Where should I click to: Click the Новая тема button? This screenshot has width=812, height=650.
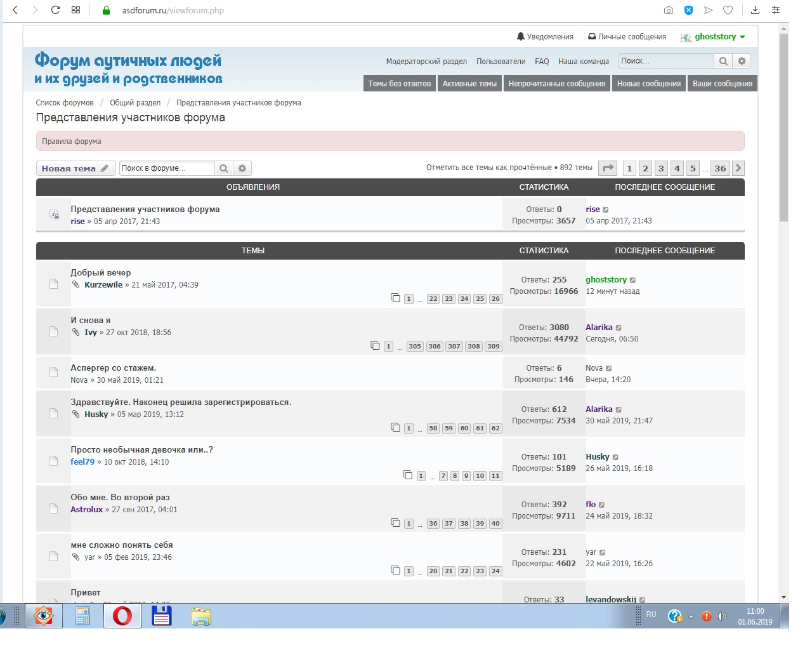coord(75,168)
